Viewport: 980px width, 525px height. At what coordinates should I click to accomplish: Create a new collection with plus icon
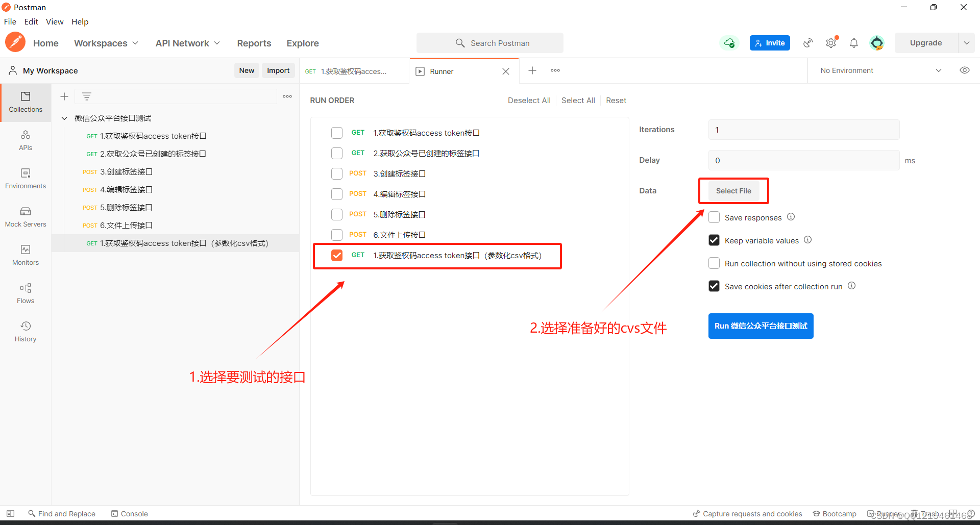click(x=64, y=96)
